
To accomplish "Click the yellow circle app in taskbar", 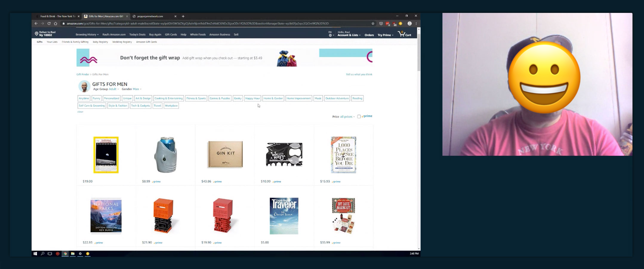I will (88, 254).
